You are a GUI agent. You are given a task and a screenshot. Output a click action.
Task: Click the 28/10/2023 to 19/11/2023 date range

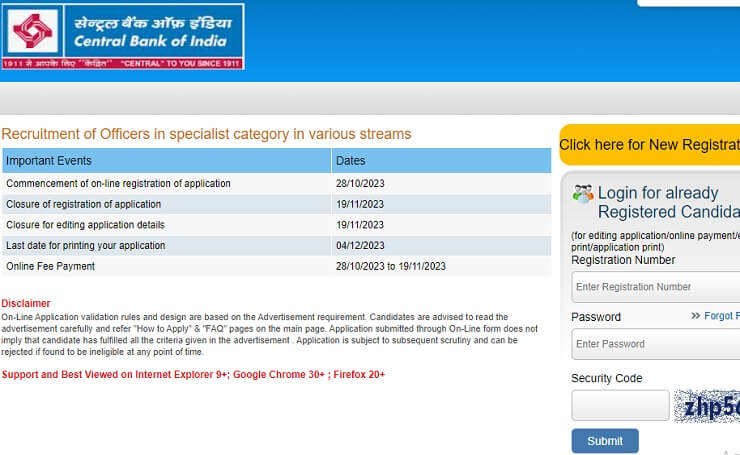[x=391, y=266]
